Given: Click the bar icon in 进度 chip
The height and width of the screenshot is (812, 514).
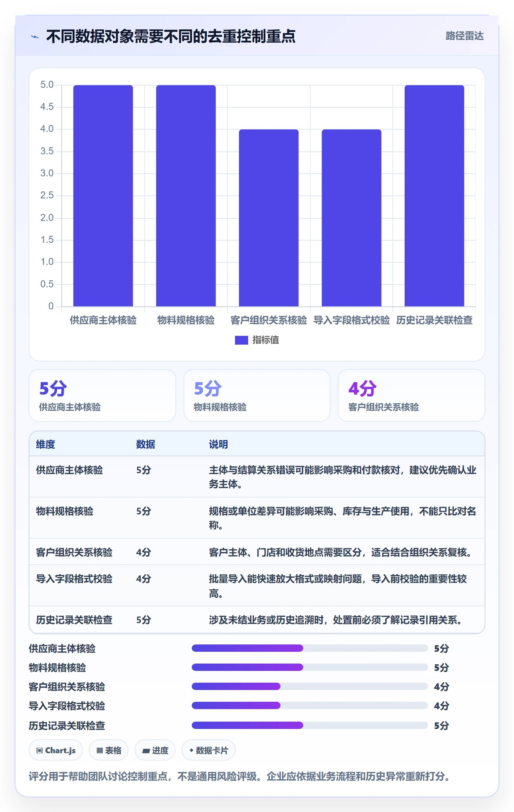Looking at the screenshot, I should pos(146,751).
